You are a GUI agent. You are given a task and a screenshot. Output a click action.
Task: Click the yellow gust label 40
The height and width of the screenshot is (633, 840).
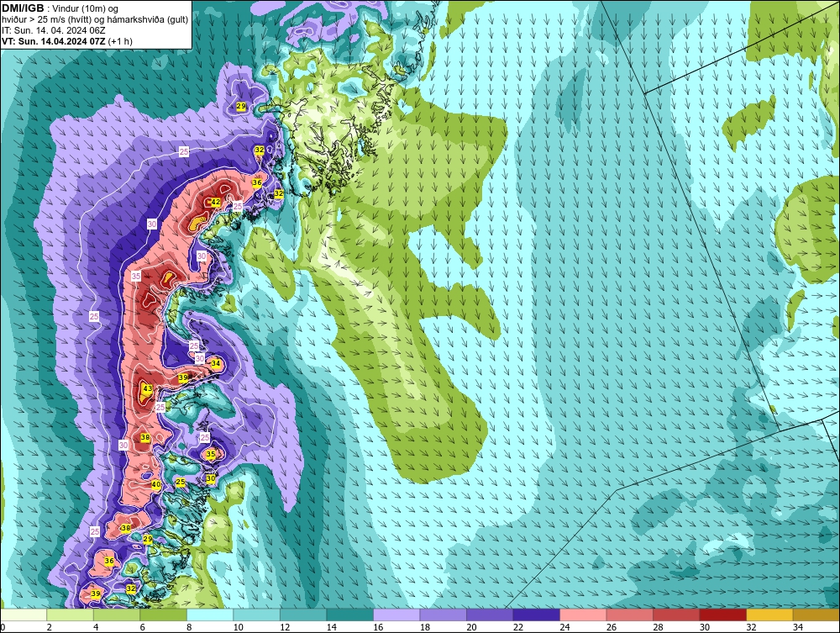point(156,484)
